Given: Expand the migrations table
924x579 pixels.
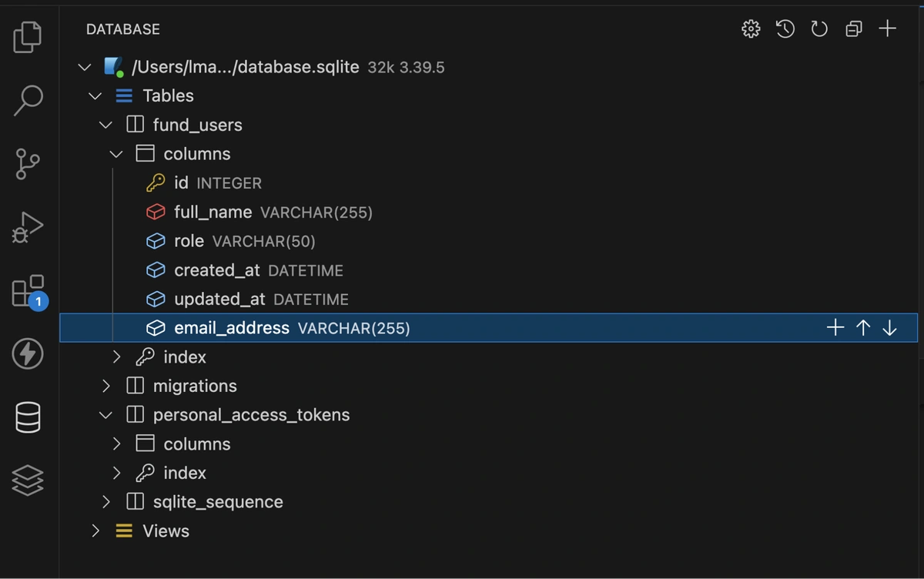Looking at the screenshot, I should point(106,386).
